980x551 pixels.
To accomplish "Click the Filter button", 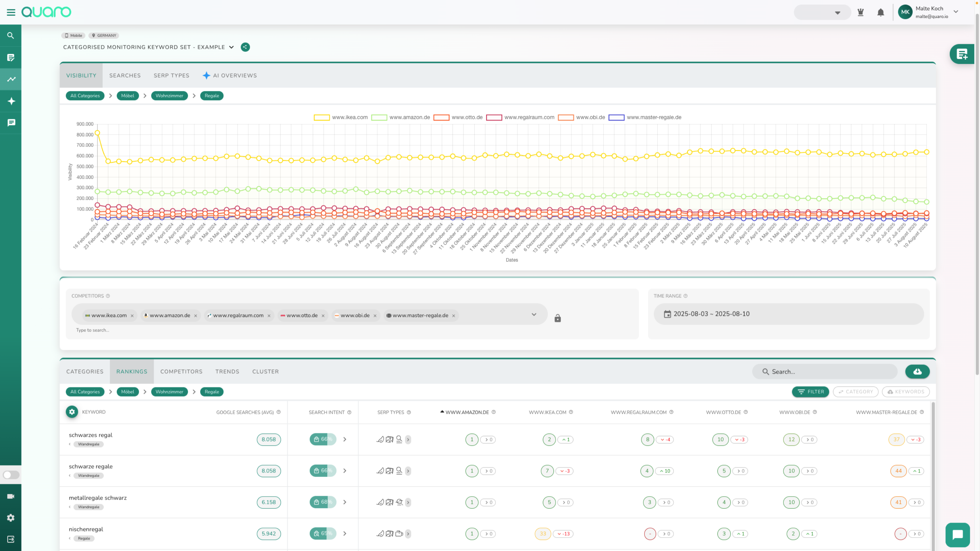I will pos(810,392).
